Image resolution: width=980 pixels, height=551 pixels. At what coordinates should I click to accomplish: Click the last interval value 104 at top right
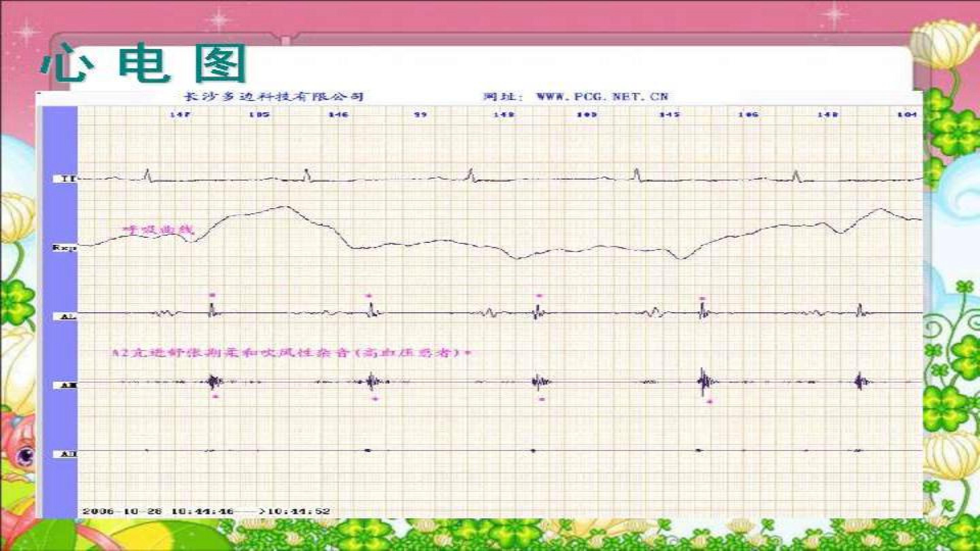pos(913,115)
